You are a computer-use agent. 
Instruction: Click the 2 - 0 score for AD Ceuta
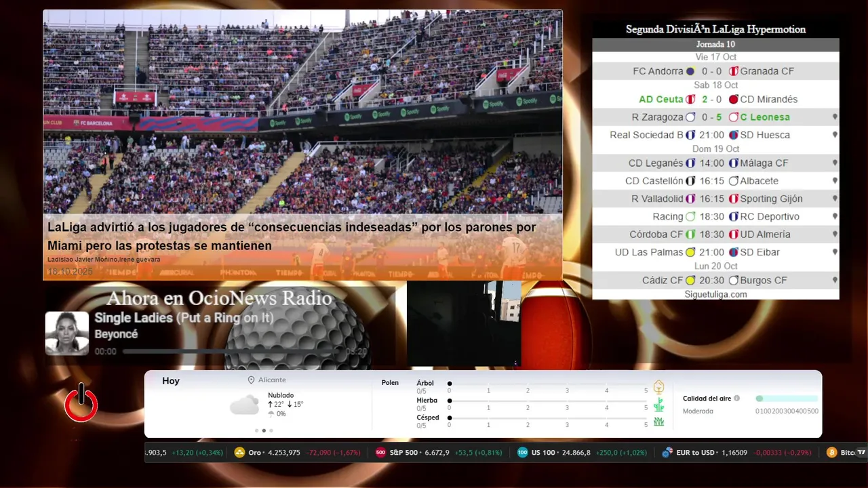pyautogui.click(x=711, y=100)
